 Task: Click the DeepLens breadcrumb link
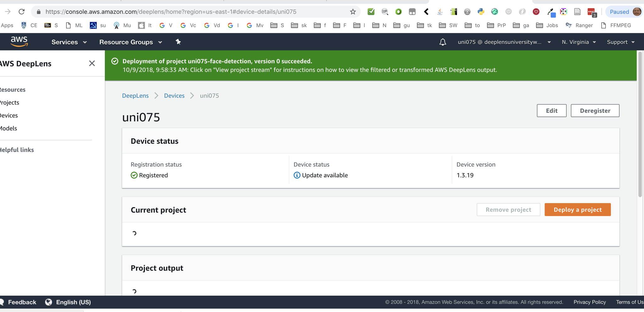point(135,95)
